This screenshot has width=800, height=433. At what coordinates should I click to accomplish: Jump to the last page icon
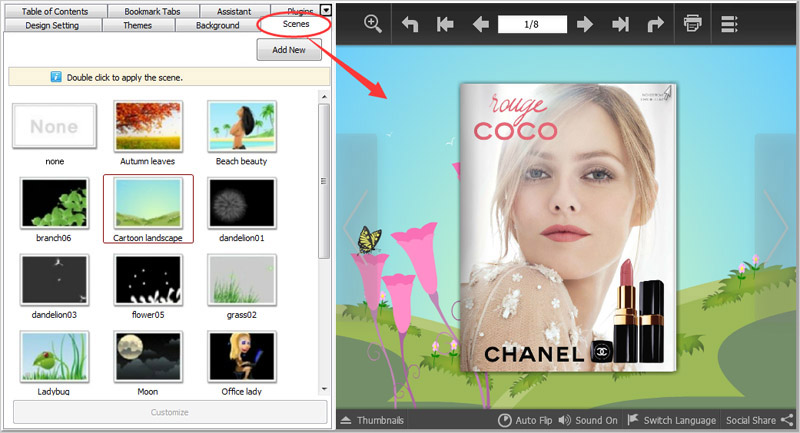tap(620, 24)
